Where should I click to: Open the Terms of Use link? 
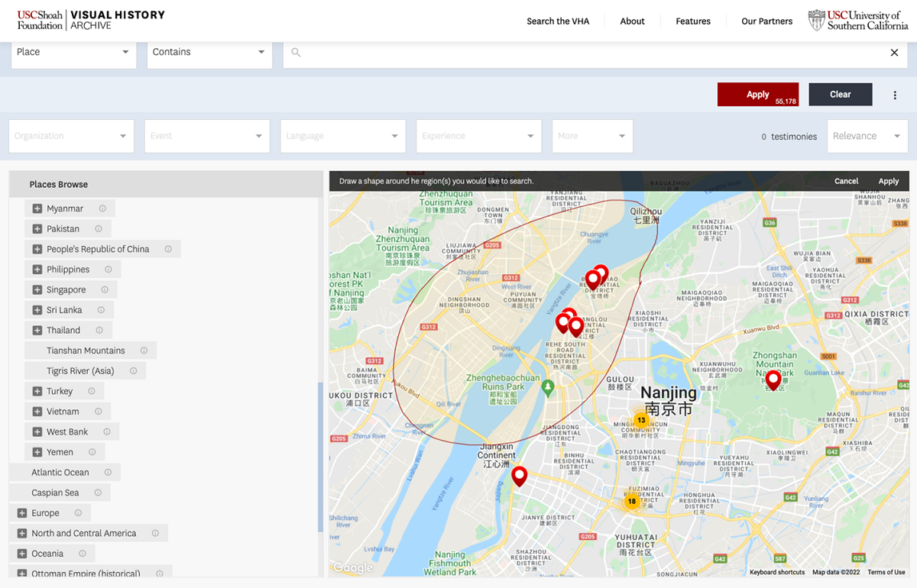point(886,571)
